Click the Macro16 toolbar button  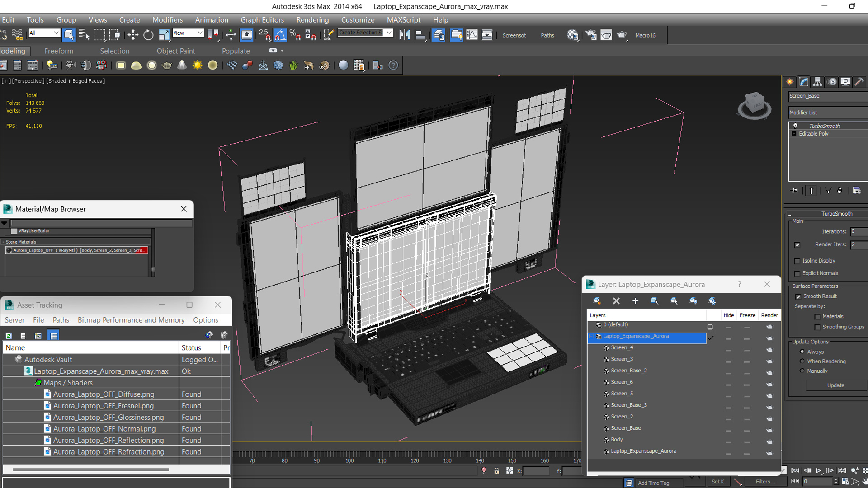pyautogui.click(x=645, y=35)
